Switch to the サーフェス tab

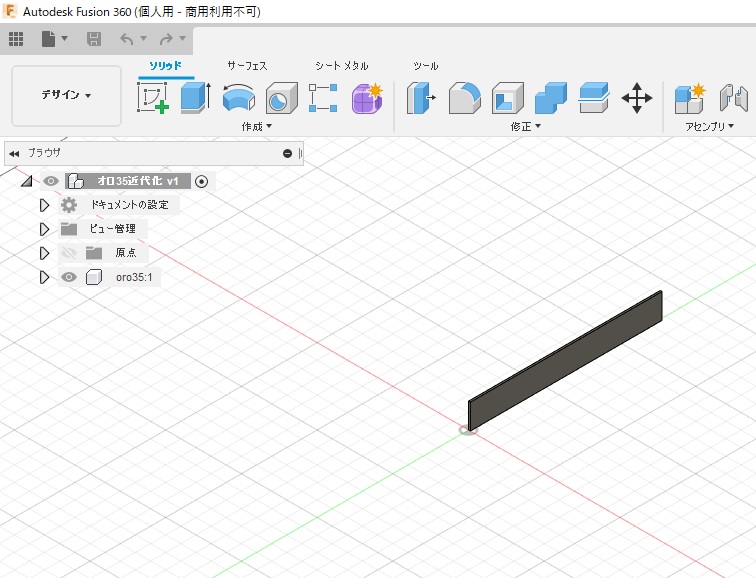pyautogui.click(x=247, y=66)
